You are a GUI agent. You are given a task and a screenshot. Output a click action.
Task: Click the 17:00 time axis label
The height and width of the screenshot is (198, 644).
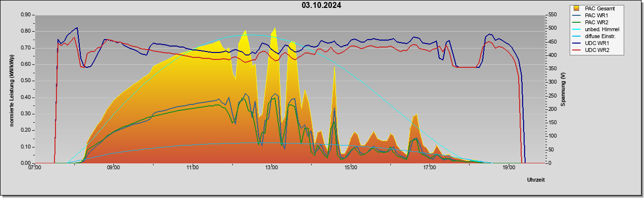pyautogui.click(x=429, y=168)
